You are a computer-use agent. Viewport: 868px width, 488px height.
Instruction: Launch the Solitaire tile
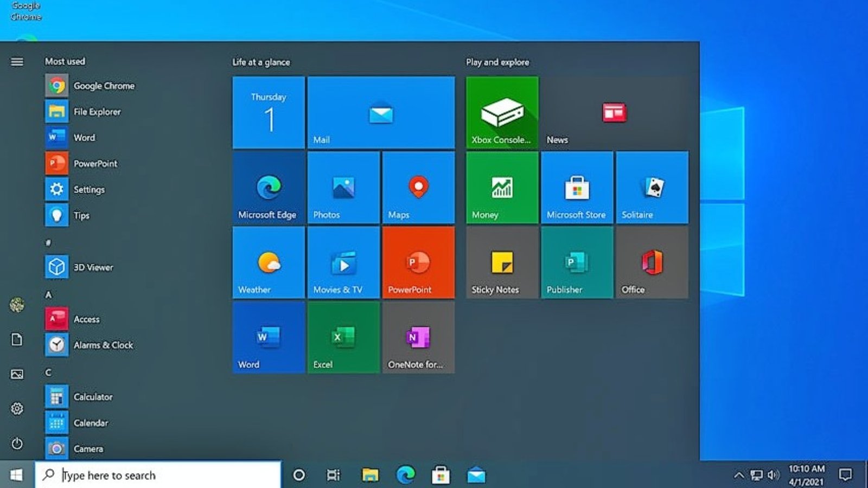pos(652,187)
